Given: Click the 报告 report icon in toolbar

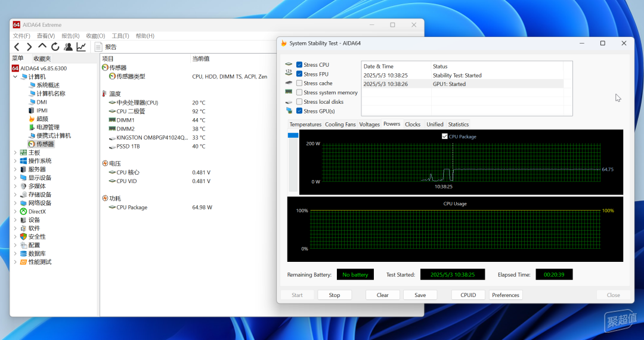Looking at the screenshot, I should 98,47.
